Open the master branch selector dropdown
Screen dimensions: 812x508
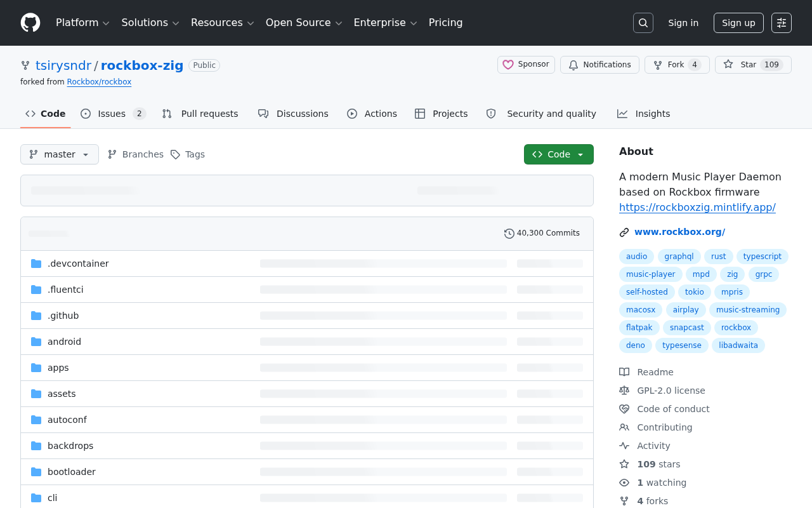pos(60,154)
